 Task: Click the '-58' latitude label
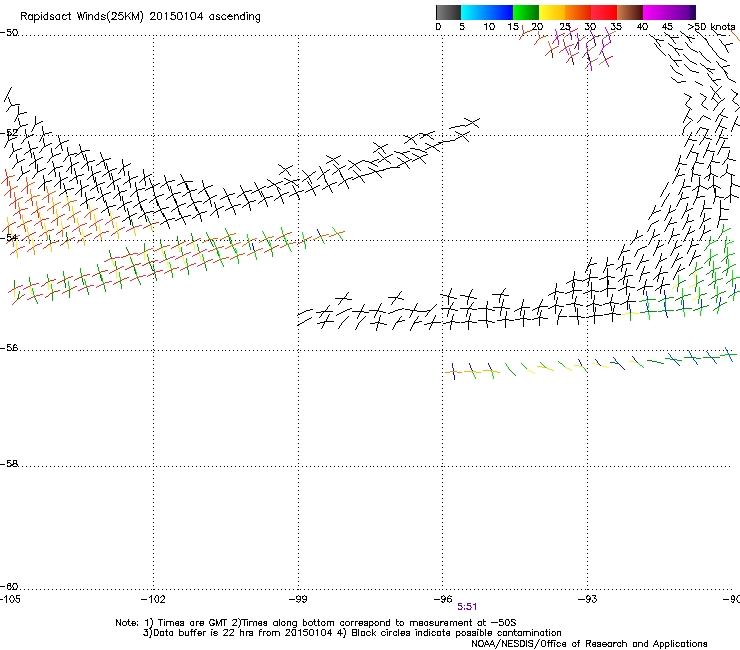coord(9,464)
